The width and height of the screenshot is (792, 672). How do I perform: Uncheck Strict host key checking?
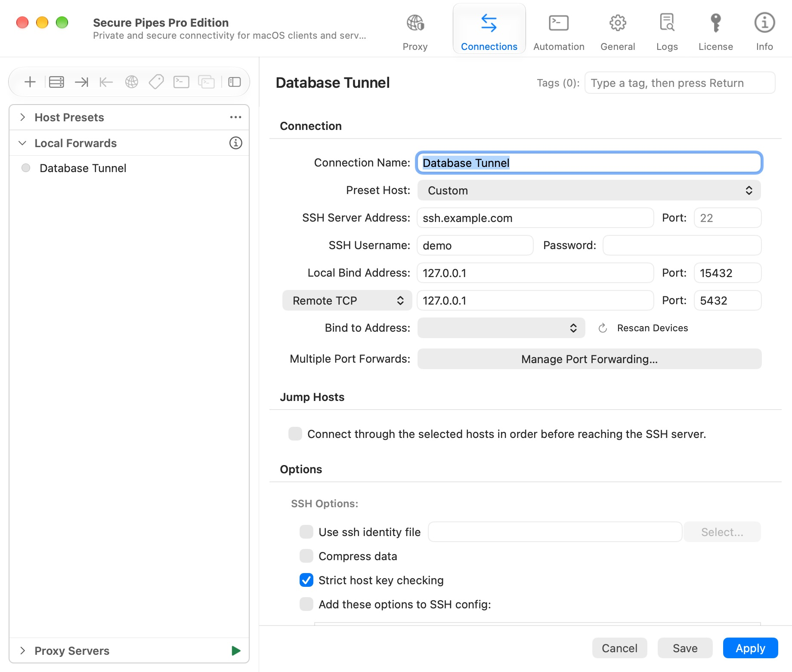pyautogui.click(x=306, y=580)
